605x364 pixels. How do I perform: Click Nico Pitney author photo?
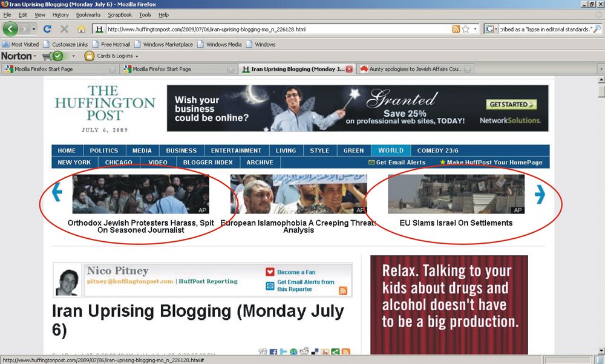(67, 280)
